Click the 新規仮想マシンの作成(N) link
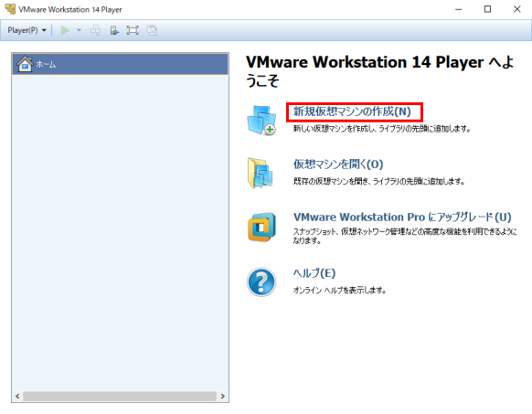Image resolution: width=532 pixels, height=414 pixels. [352, 111]
